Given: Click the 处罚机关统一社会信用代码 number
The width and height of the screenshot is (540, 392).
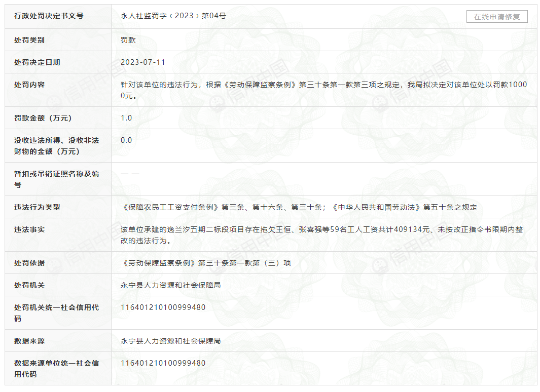Looking at the screenshot, I should point(163,307).
